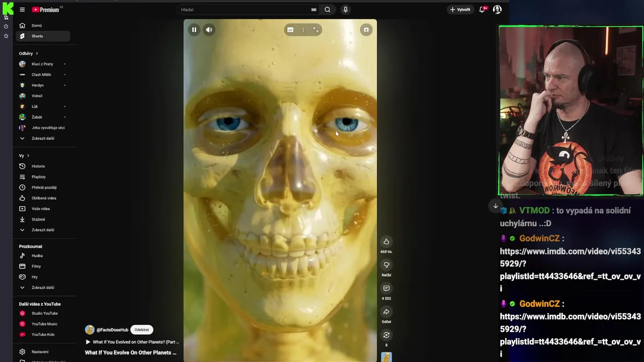Open the Short's three-dot options menu
The image size is (644, 362).
[x=303, y=30]
